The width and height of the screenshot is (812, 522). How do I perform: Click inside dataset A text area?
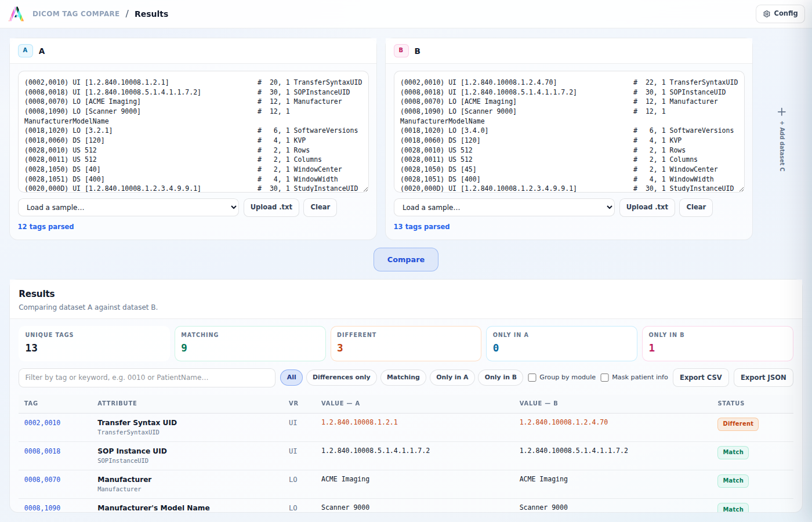pyautogui.click(x=193, y=132)
